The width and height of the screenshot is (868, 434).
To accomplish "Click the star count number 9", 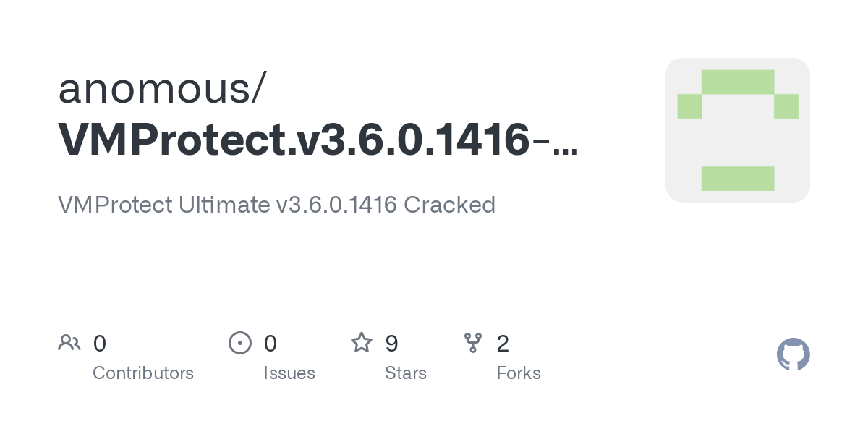I will tap(391, 344).
